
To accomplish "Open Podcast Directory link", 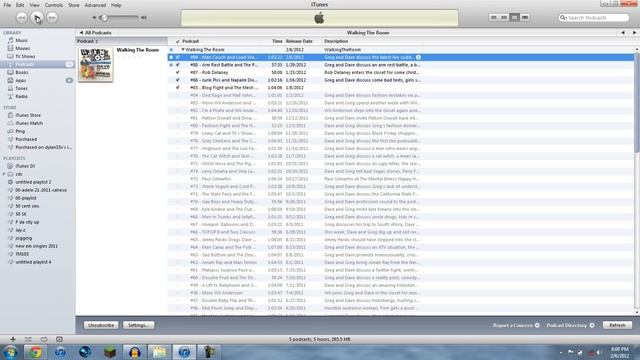I will (570, 325).
